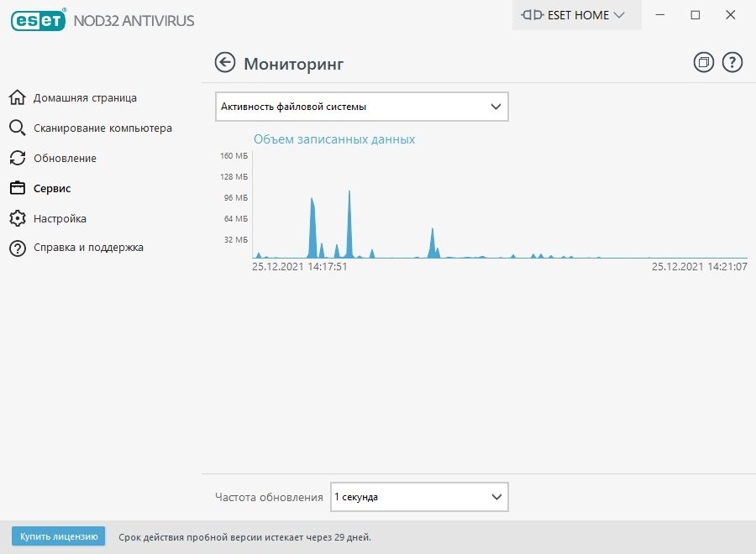Go to Сканирование компьютера
The image size is (756, 554).
click(102, 128)
